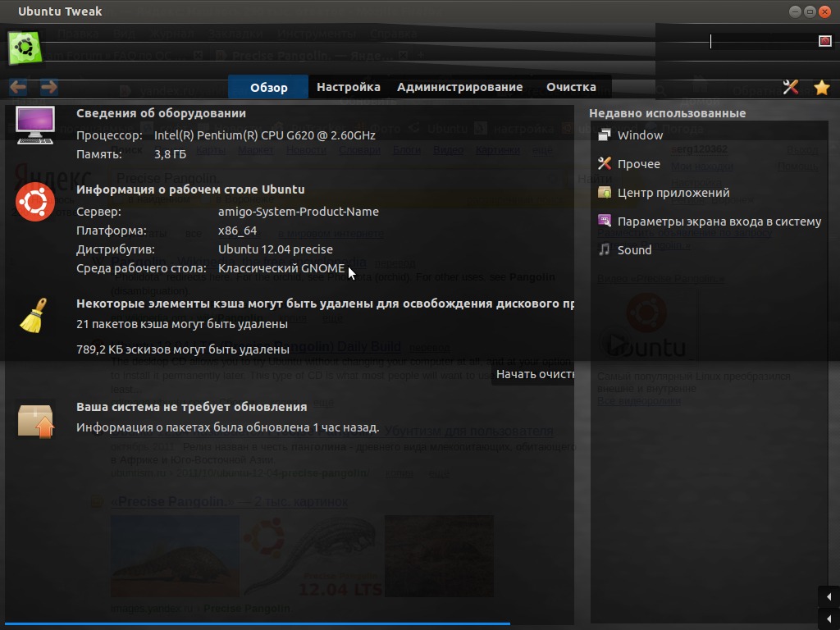The width and height of the screenshot is (840, 630).
Task: Click the favorites star icon
Action: click(x=821, y=87)
